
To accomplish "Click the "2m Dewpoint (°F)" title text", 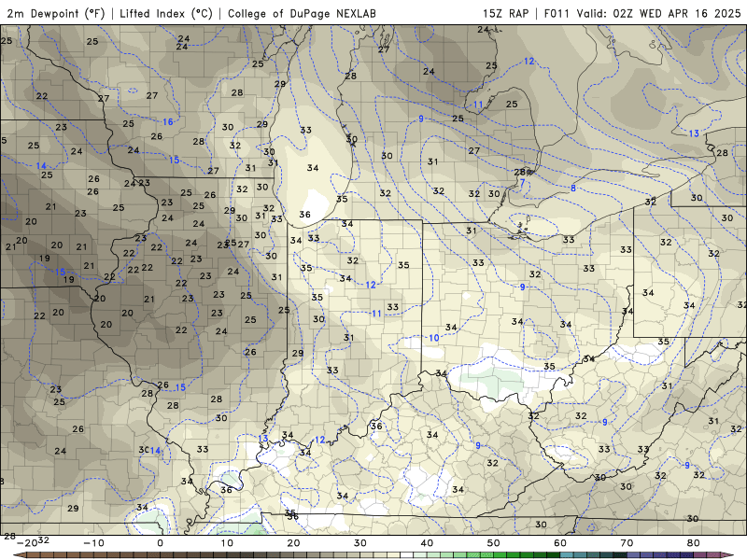I will click(x=56, y=13).
